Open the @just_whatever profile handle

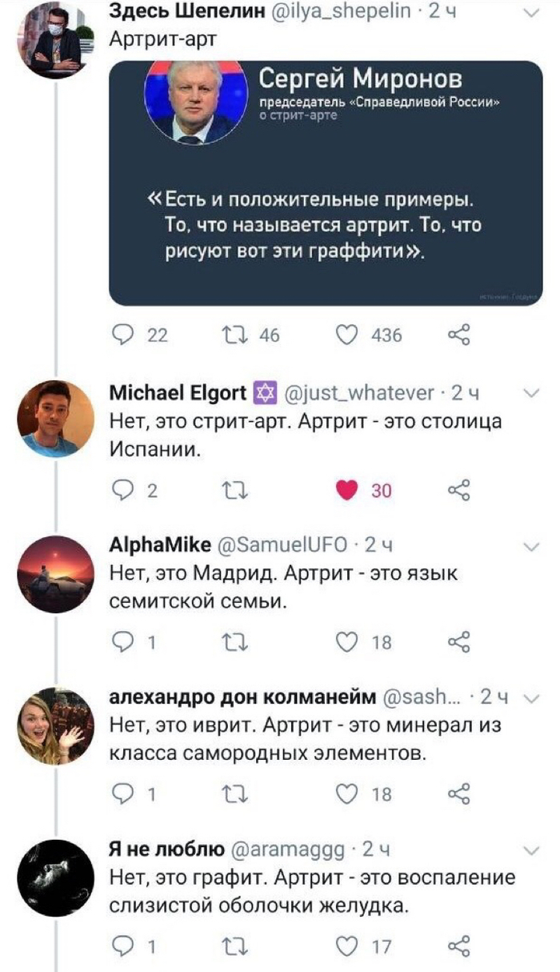click(360, 393)
